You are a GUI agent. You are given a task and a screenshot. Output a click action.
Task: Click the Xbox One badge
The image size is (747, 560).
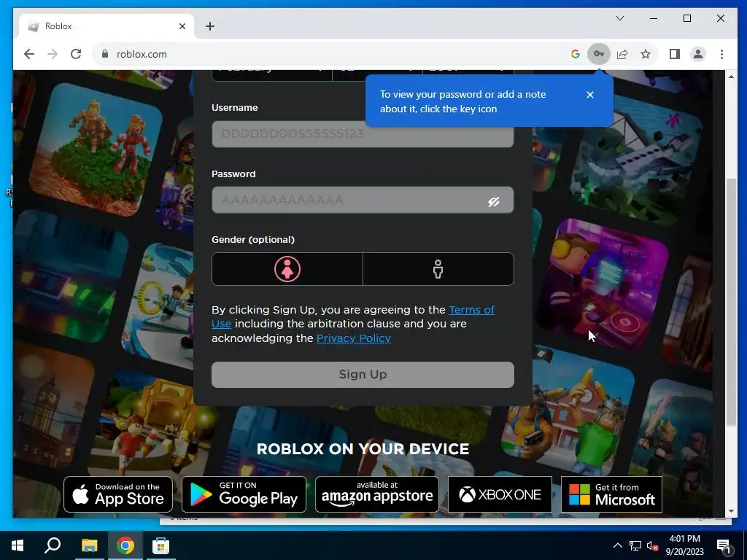500,494
